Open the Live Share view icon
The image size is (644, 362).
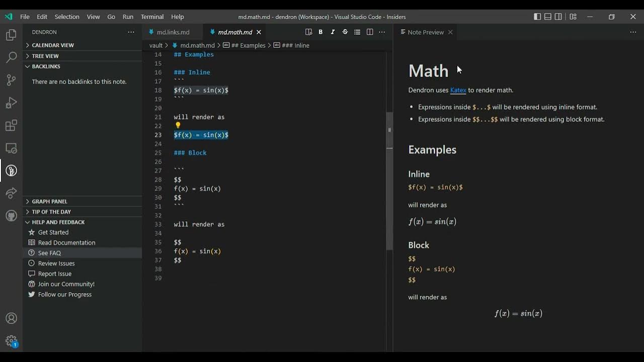(x=11, y=194)
